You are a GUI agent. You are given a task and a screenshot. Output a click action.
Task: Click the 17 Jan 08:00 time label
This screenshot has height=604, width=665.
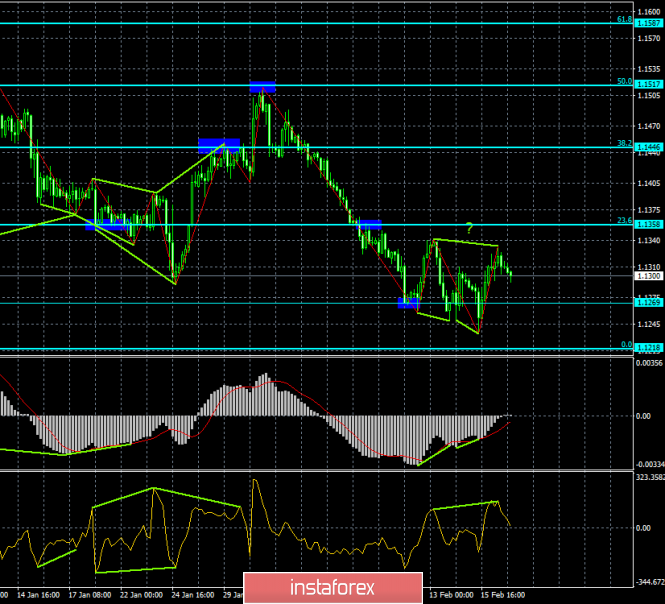[x=90, y=595]
